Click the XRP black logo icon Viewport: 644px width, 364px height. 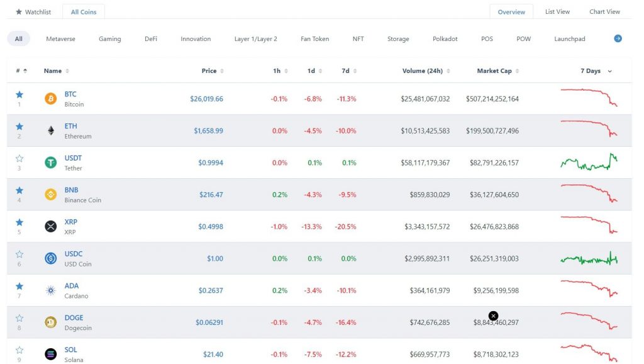click(50, 226)
